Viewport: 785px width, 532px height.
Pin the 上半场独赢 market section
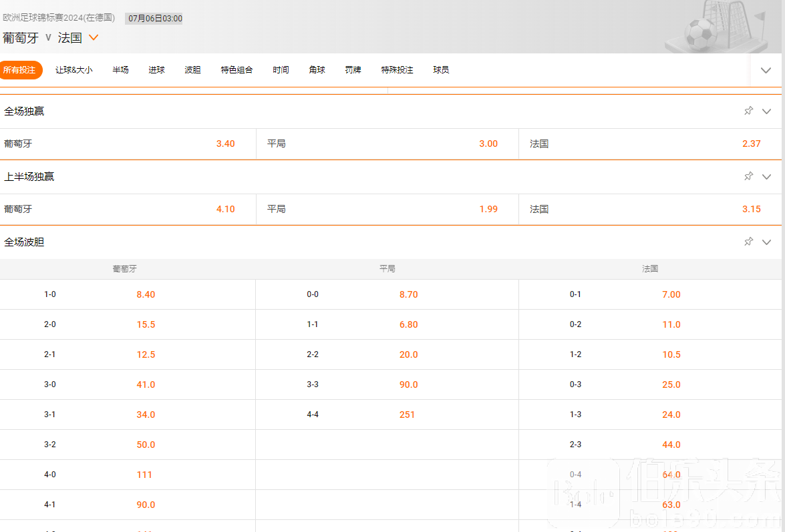(x=748, y=176)
